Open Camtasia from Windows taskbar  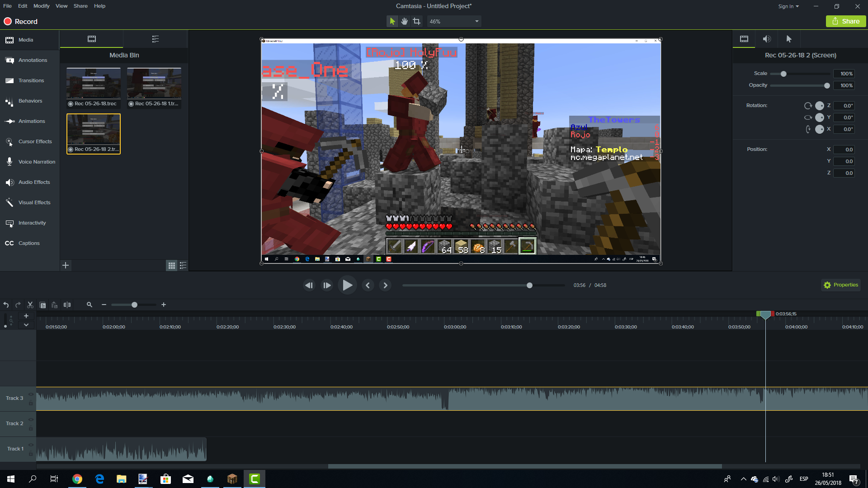pyautogui.click(x=255, y=479)
